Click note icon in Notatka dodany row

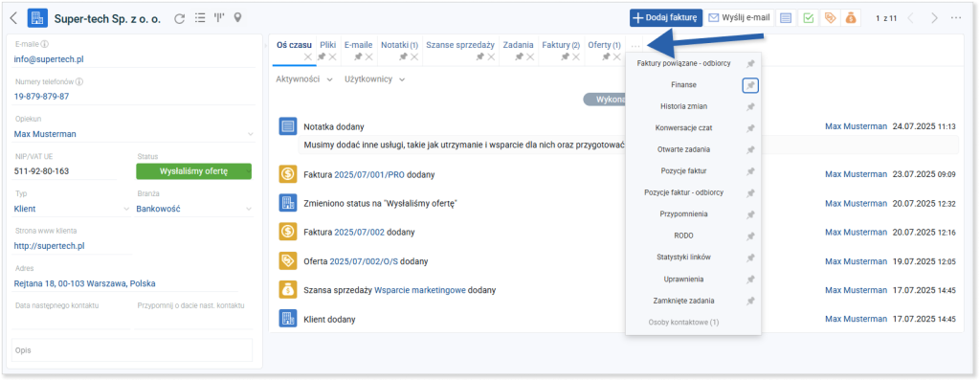[287, 126]
